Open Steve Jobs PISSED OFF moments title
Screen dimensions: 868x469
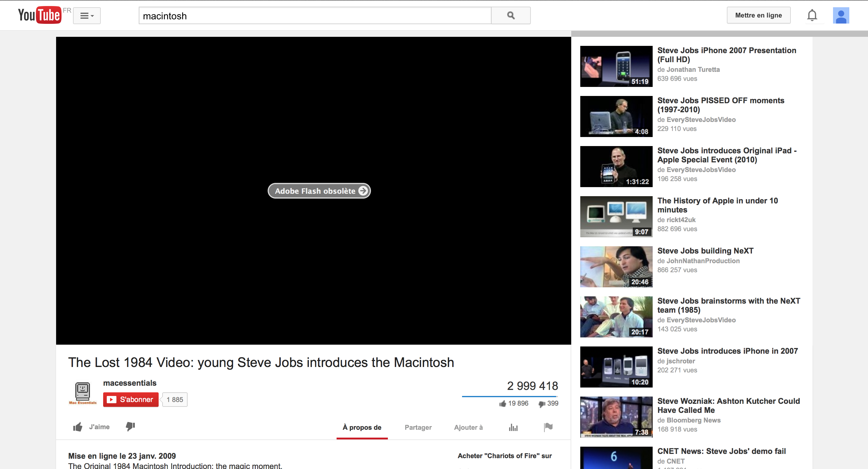(x=721, y=105)
